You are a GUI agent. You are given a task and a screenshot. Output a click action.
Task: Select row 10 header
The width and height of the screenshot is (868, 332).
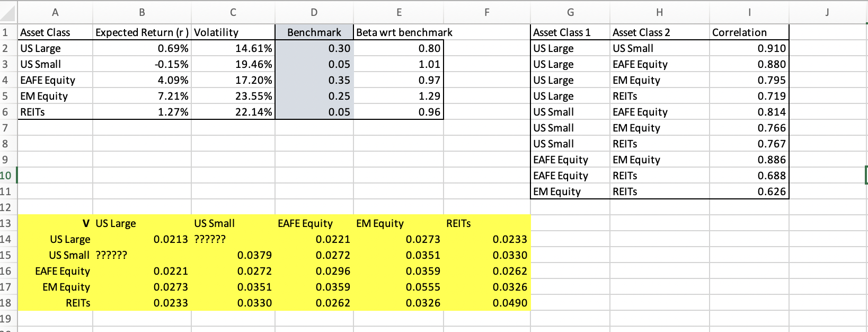8,176
